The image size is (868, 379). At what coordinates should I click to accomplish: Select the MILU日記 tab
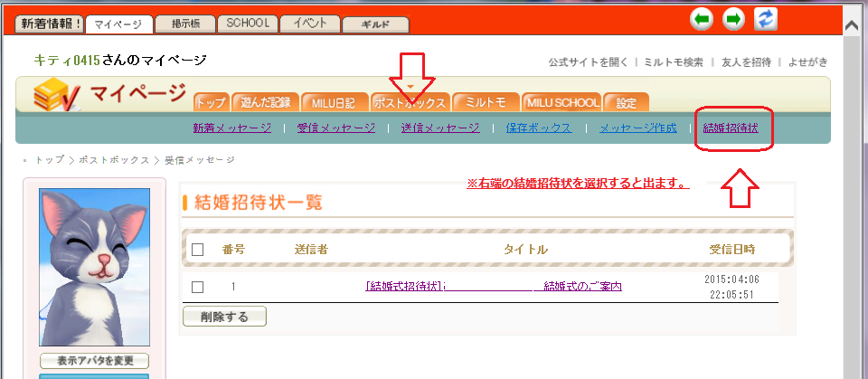[335, 102]
